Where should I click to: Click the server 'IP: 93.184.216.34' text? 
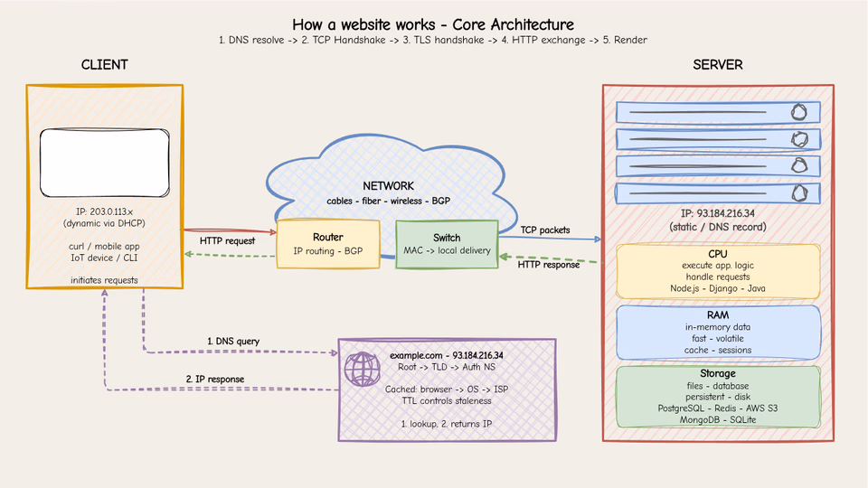pos(718,213)
